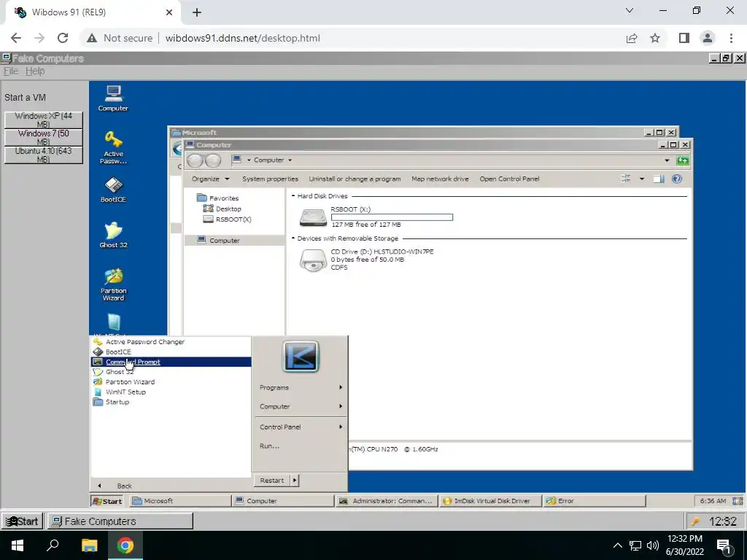Click the inner VM Start button
747x560 pixels.
click(107, 501)
